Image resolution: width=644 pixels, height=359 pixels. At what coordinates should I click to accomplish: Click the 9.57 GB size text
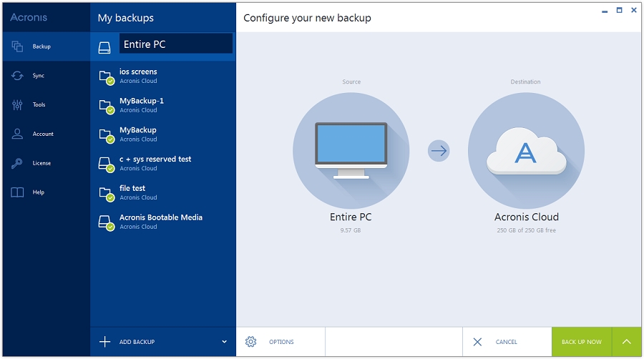(351, 230)
